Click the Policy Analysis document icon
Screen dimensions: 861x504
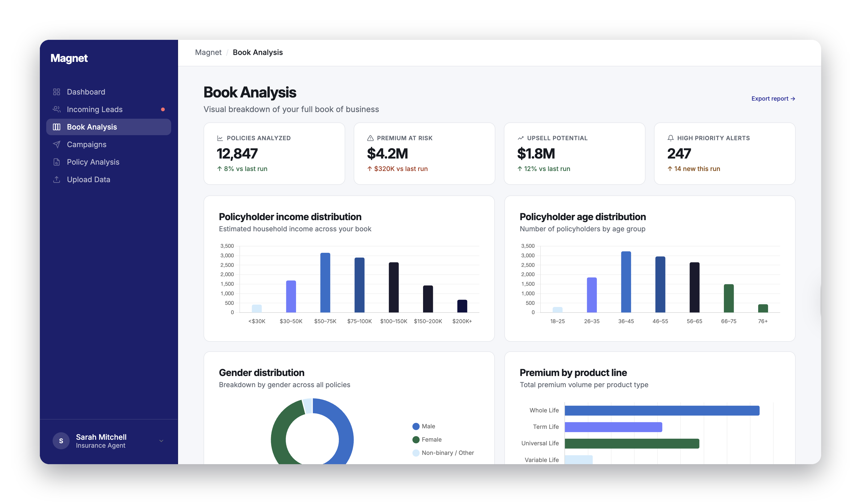[x=57, y=162]
